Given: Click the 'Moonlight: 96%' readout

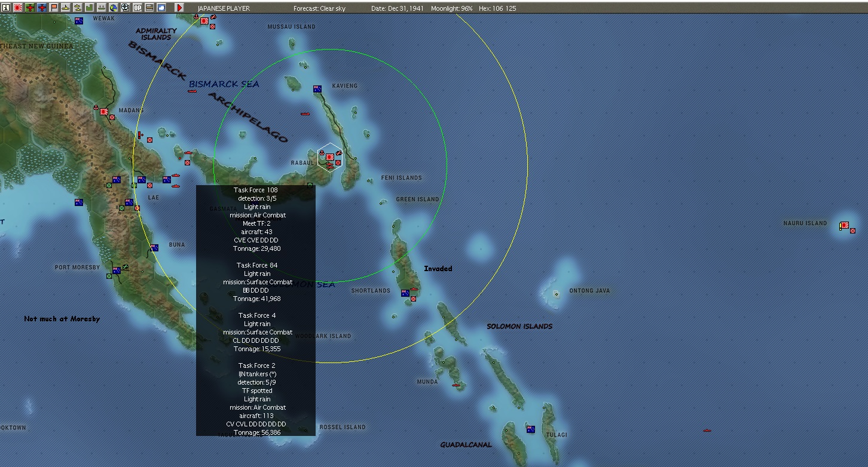Looking at the screenshot, I should click(x=452, y=8).
